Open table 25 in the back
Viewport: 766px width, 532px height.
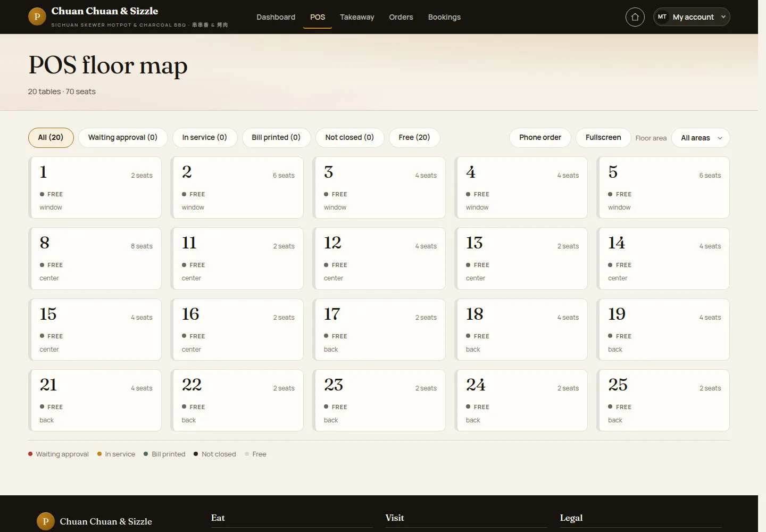pos(663,401)
